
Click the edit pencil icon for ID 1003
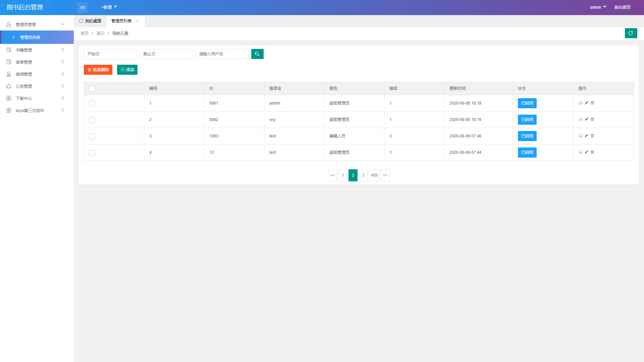click(x=586, y=136)
